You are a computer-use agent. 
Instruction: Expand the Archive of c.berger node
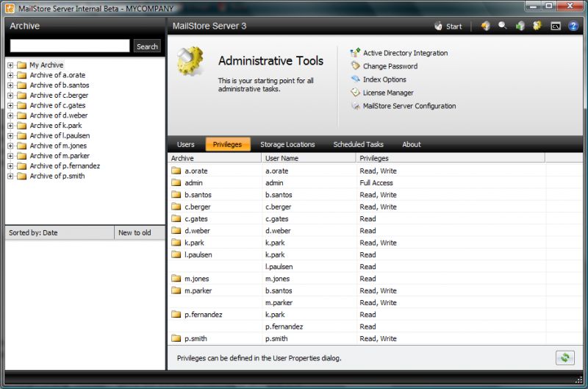coord(10,96)
